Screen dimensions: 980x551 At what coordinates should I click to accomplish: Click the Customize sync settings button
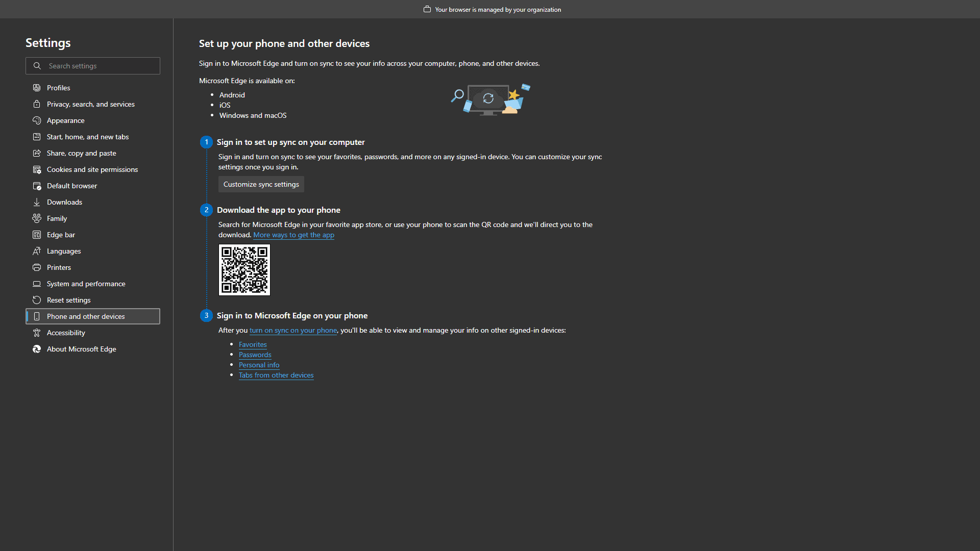pos(261,184)
